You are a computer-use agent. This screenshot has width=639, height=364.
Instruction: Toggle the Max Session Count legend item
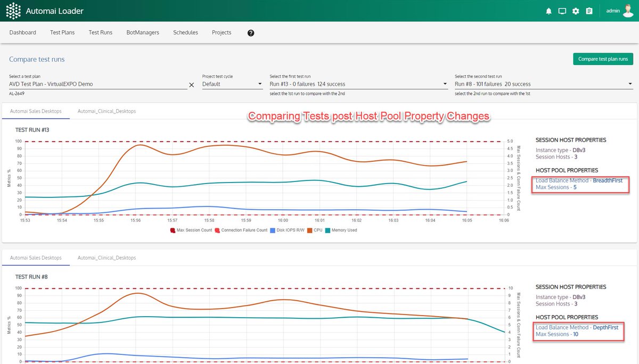191,230
